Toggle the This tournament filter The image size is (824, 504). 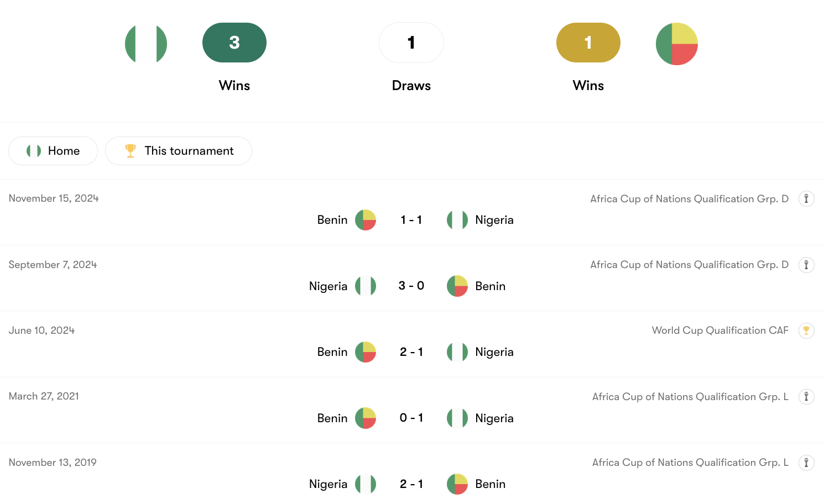(x=178, y=151)
